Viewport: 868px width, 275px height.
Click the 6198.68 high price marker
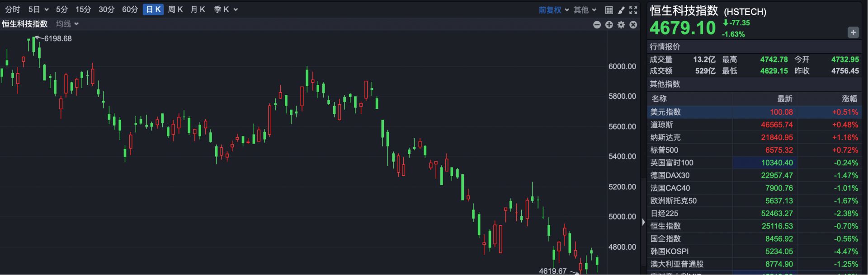[57, 39]
